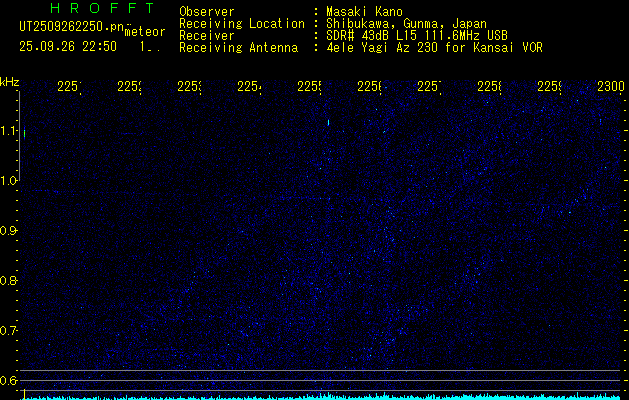Click the green signal mark at left edge
The height and width of the screenshot is (400, 629).
(x=24, y=133)
